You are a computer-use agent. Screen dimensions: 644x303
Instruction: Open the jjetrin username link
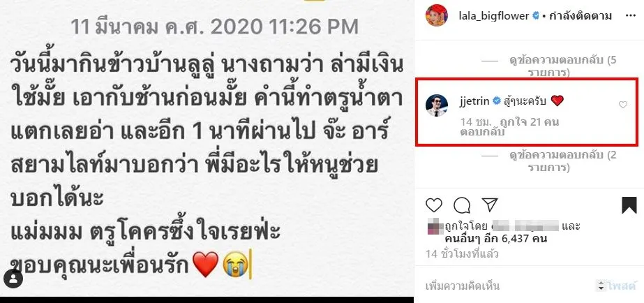coord(474,101)
